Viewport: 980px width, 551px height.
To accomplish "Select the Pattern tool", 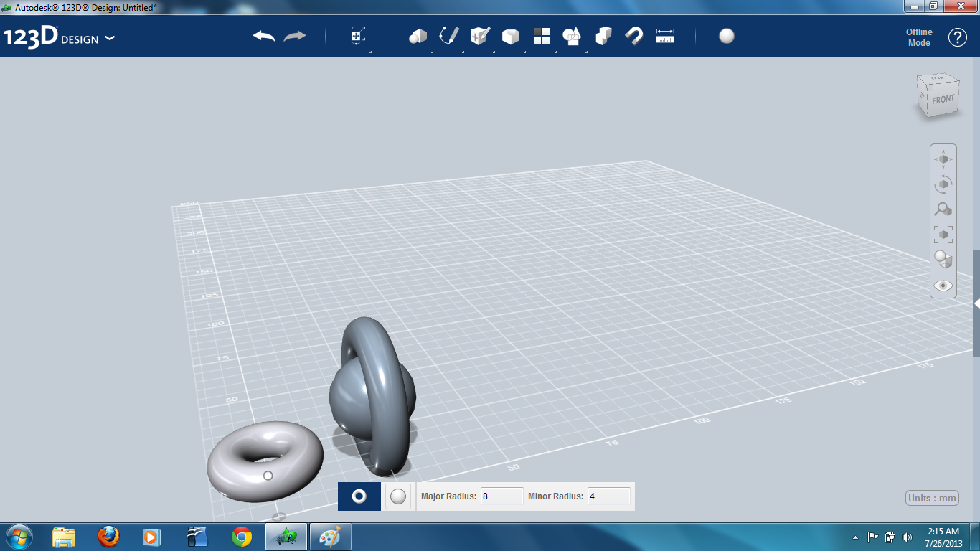I will tap(541, 36).
